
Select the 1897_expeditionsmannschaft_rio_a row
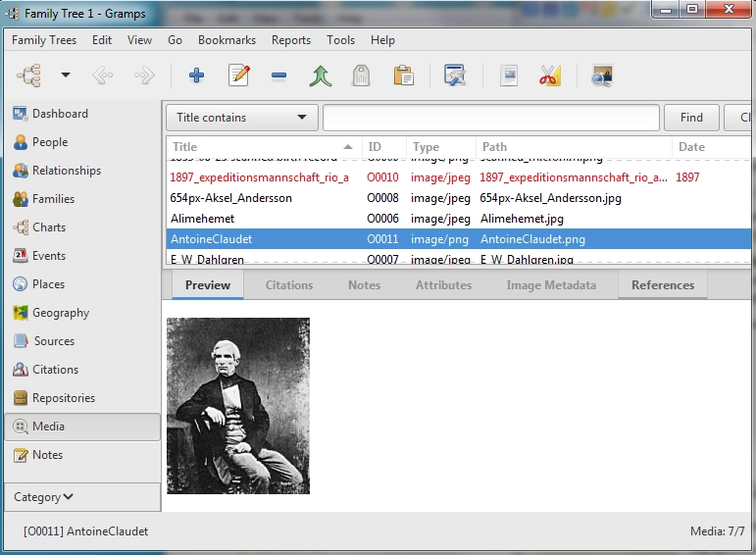point(458,177)
